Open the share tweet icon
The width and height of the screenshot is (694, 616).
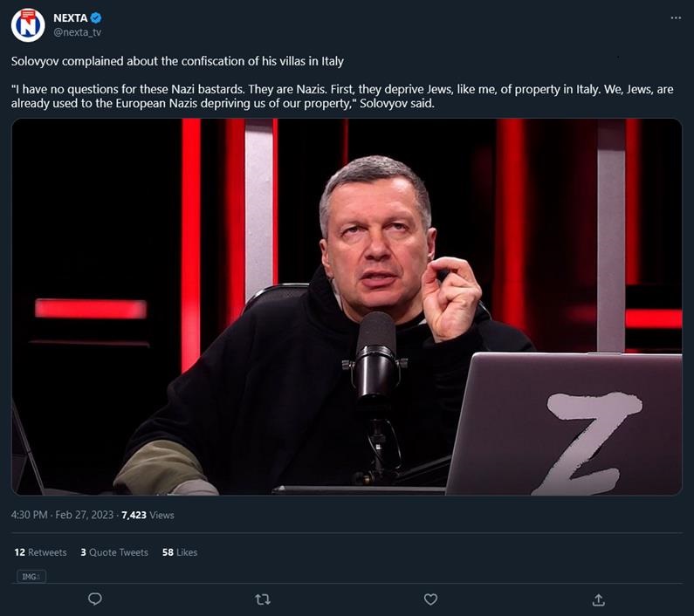pyautogui.click(x=598, y=599)
